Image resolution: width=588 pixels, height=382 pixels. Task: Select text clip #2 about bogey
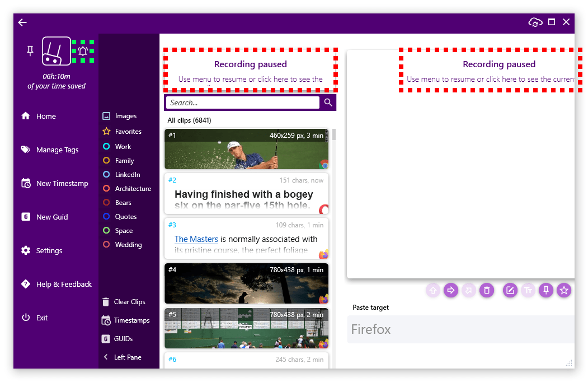click(246, 193)
